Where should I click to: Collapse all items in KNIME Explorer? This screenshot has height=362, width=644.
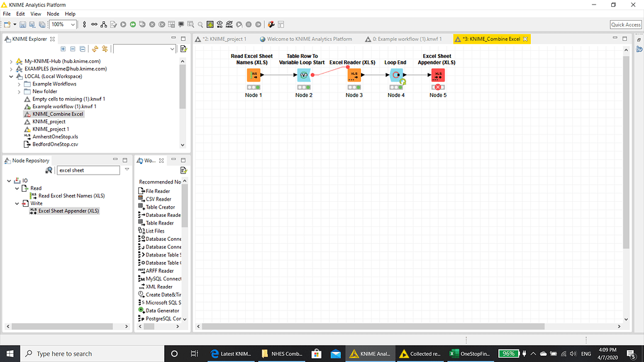pos(72,48)
